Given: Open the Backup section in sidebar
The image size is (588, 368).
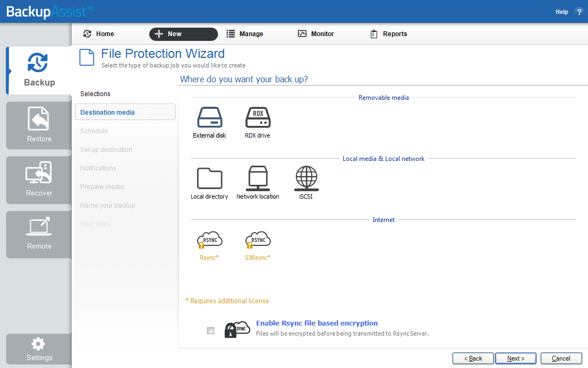Looking at the screenshot, I should (39, 71).
